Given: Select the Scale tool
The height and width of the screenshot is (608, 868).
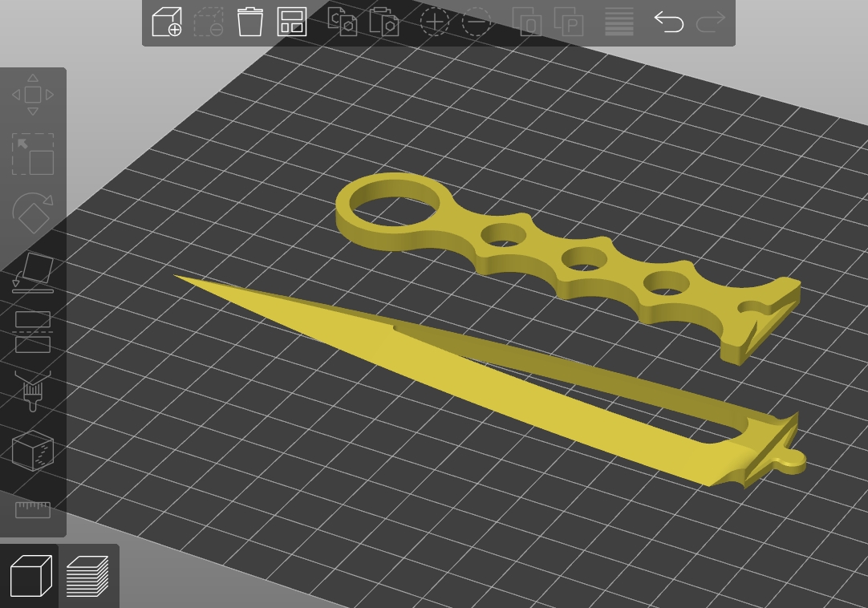Looking at the screenshot, I should 33,154.
